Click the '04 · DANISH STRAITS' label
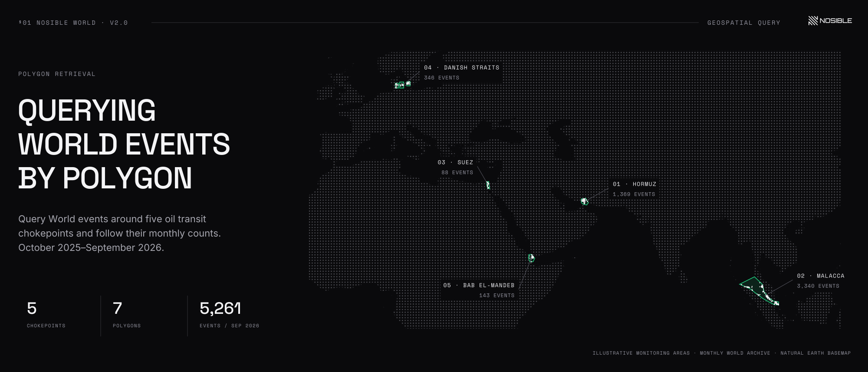868x372 pixels. click(462, 68)
